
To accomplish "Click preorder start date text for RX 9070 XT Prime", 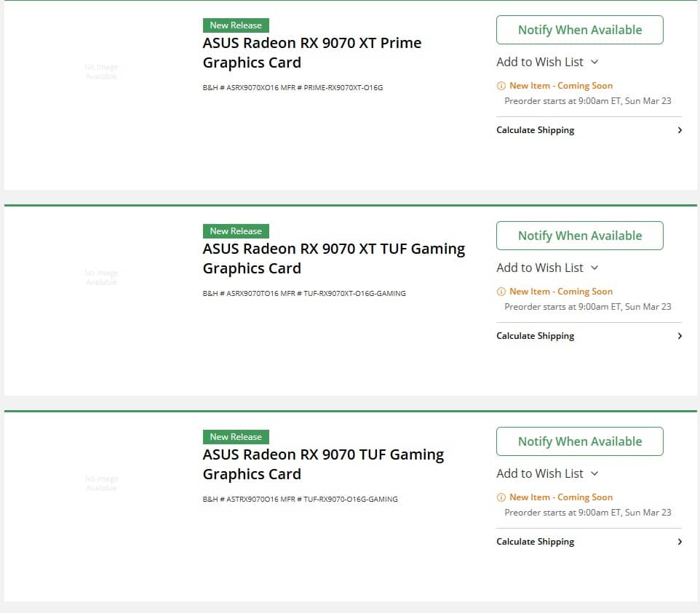I will [587, 101].
